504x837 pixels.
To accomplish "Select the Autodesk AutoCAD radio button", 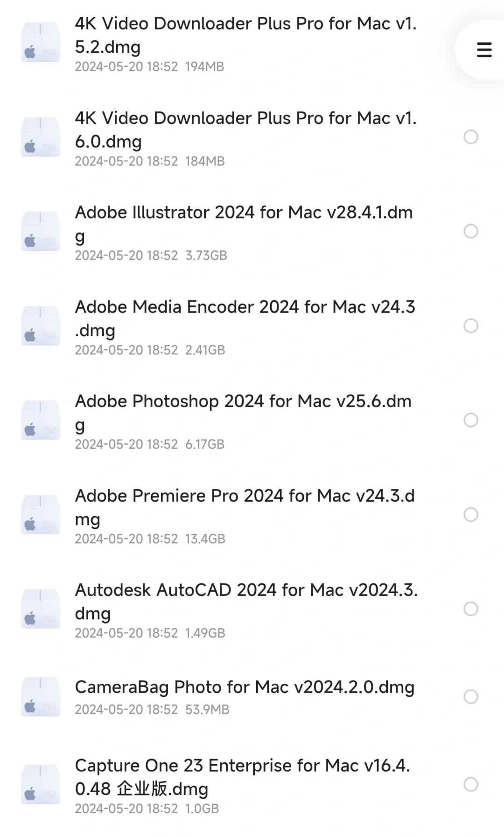I will pos(470,609).
